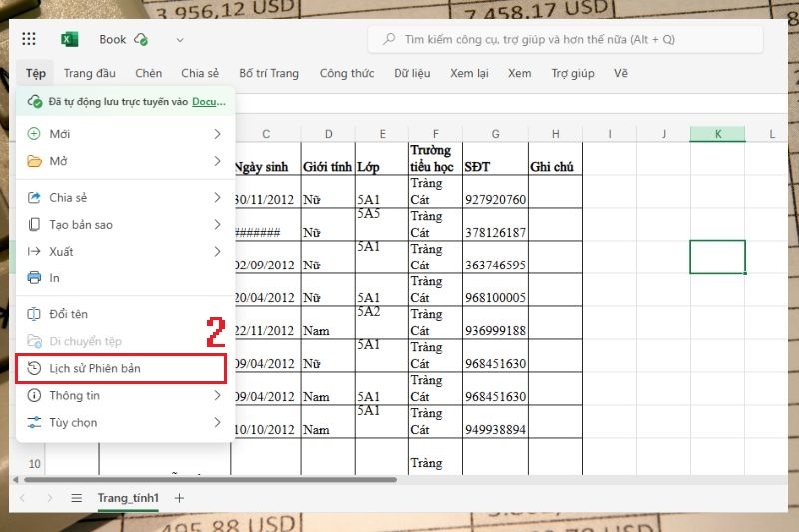
Task: Expand the Thông tin submenu arrow
Action: point(217,395)
